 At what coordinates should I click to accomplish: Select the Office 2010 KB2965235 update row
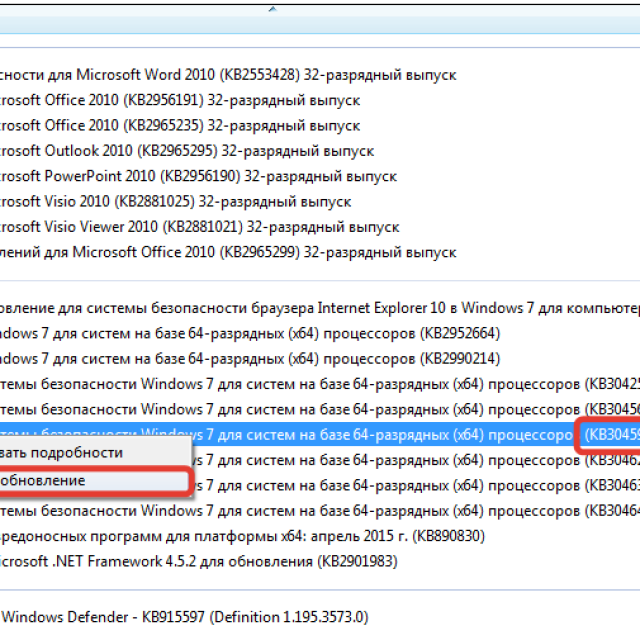tap(180, 126)
